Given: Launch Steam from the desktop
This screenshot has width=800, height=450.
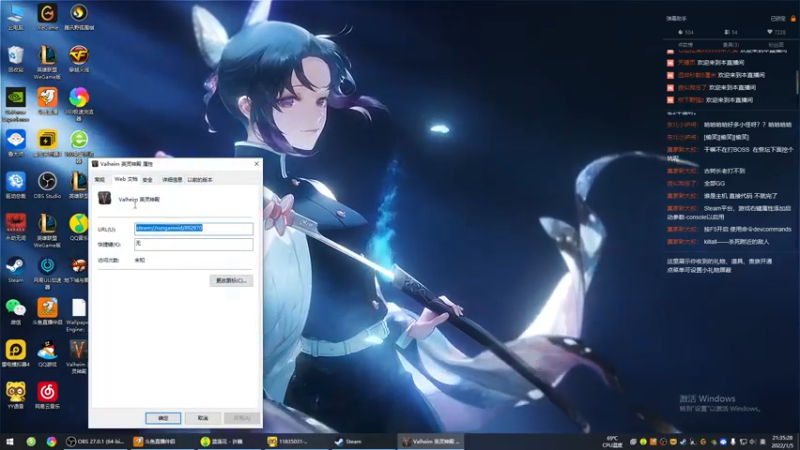Looking at the screenshot, I should click(x=15, y=270).
